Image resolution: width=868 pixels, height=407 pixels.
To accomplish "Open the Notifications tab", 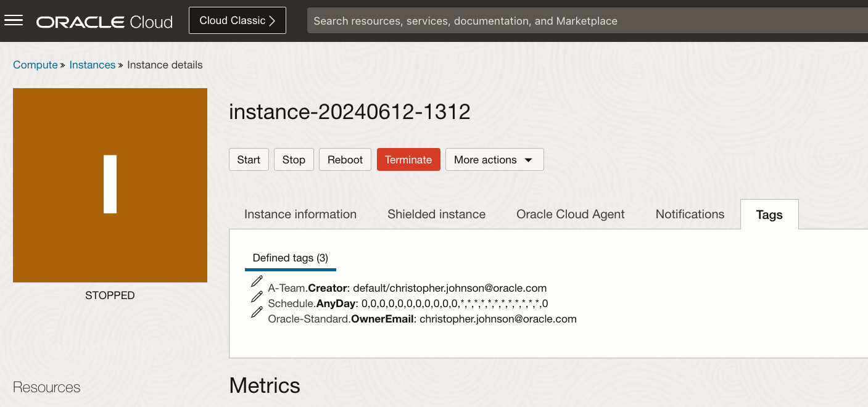I will 690,214.
